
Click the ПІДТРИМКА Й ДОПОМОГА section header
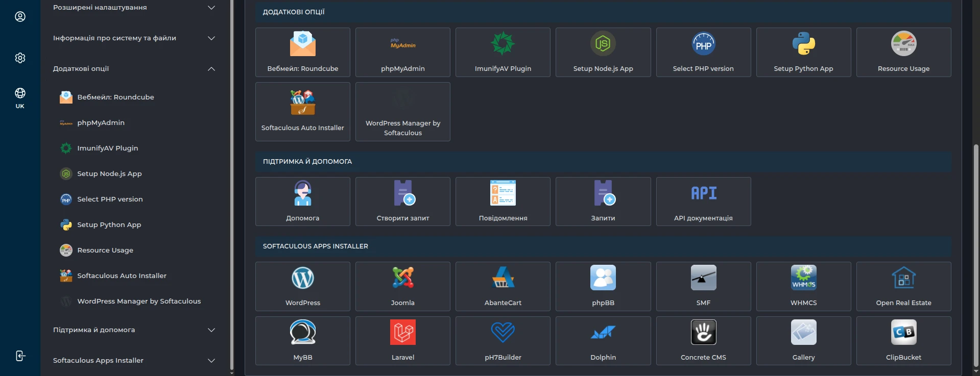click(x=603, y=161)
